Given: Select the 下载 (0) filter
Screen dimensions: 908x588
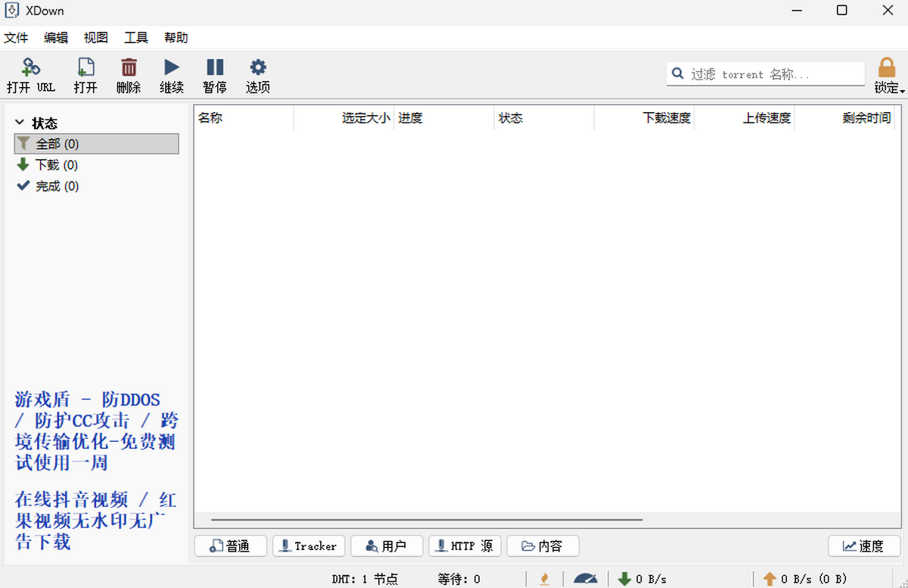Looking at the screenshot, I should tap(97, 165).
